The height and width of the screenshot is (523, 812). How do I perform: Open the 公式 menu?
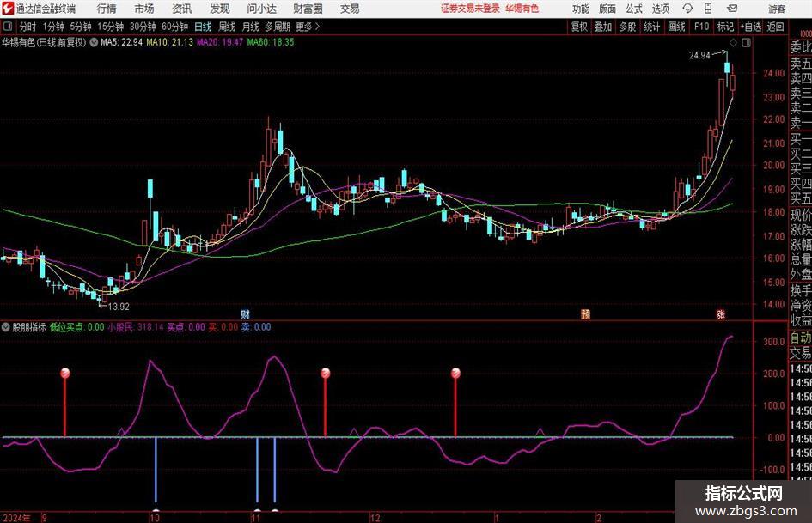(633, 9)
